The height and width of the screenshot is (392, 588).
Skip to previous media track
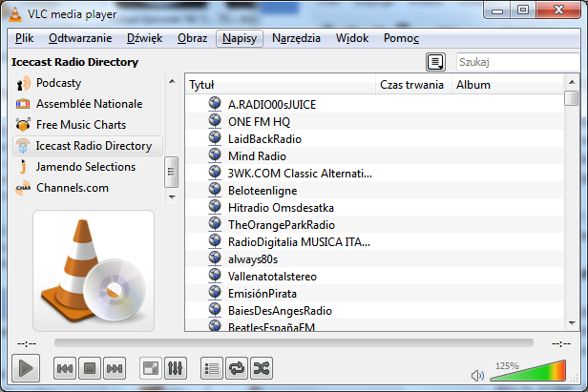click(x=65, y=368)
